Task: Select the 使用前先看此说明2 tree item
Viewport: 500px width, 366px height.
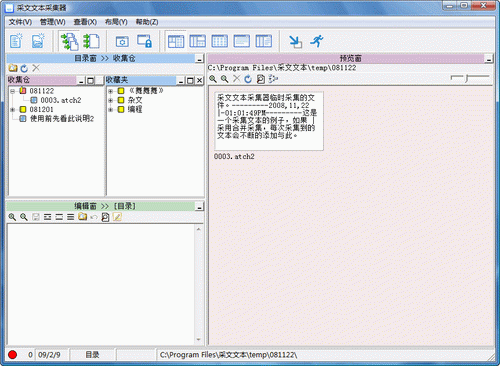Action: point(62,118)
